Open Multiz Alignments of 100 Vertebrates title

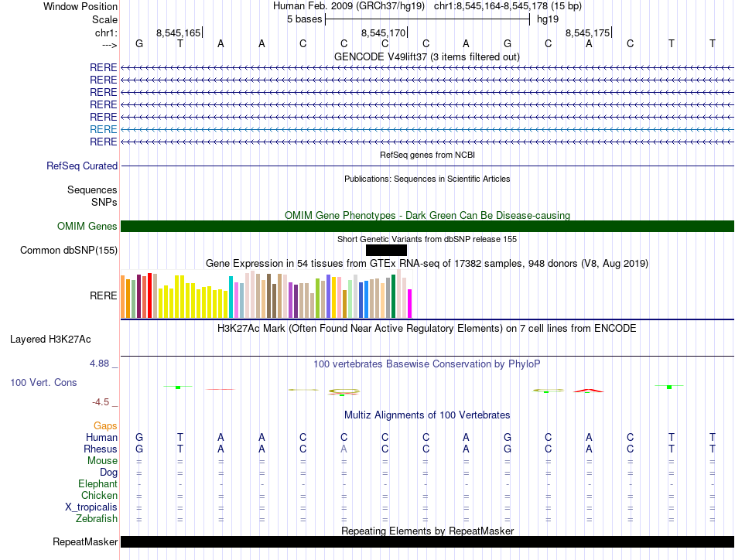[x=426, y=415]
